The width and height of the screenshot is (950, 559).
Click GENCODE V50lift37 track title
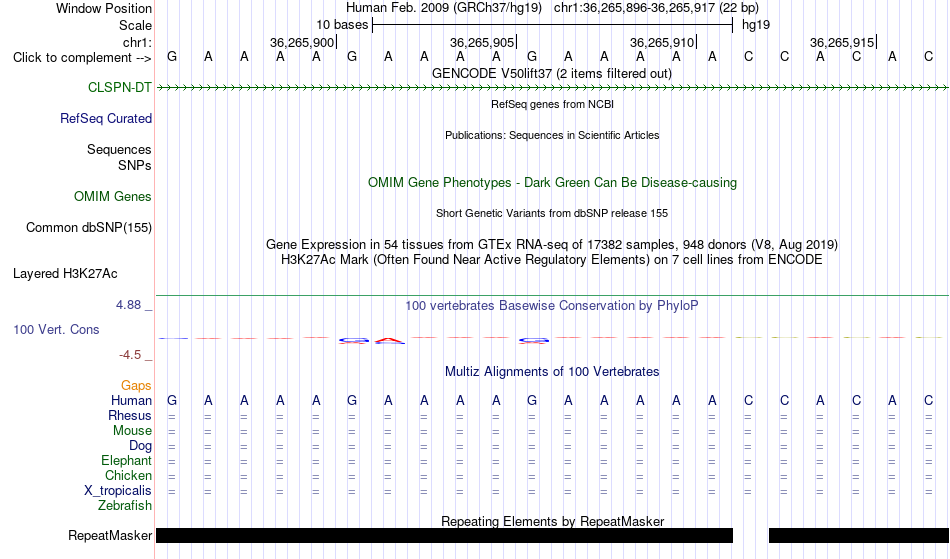[551, 74]
